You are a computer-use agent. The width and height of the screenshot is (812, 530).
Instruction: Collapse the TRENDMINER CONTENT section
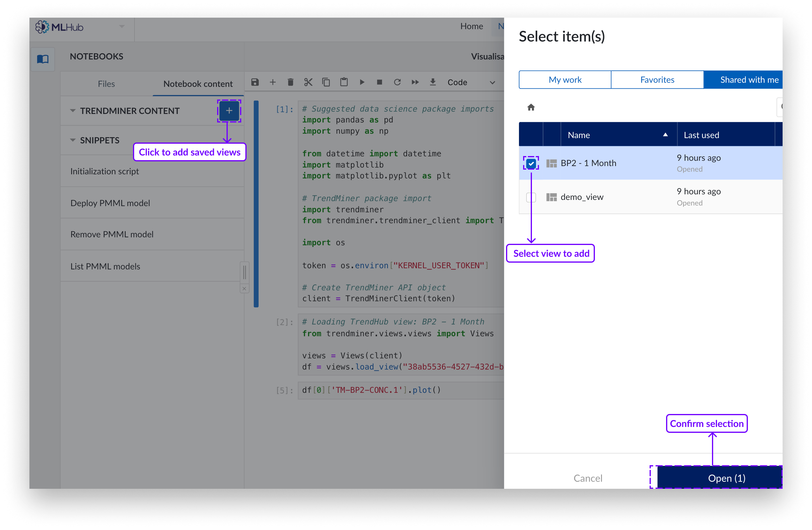point(73,111)
